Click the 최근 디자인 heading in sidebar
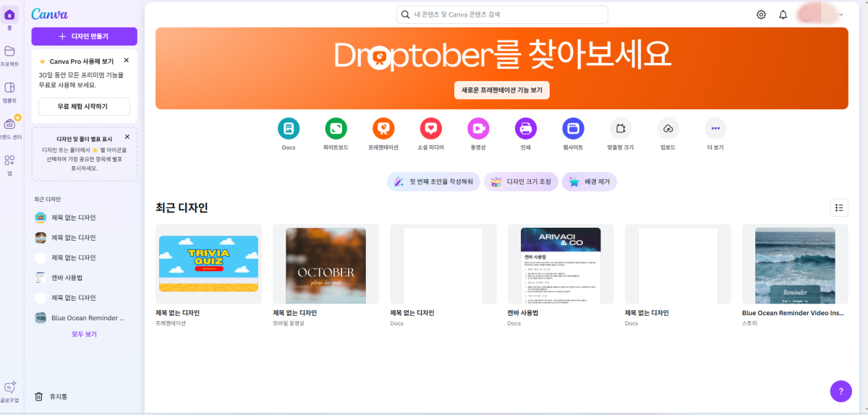 click(48, 199)
